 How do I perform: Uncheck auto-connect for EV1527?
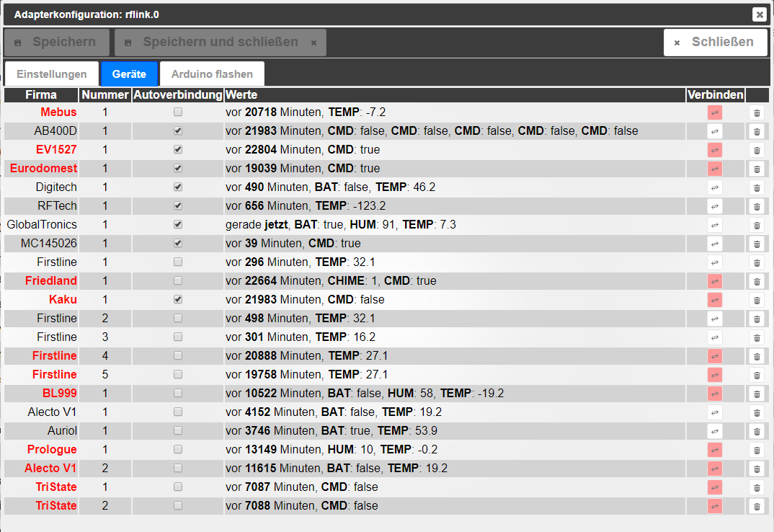[x=178, y=150]
